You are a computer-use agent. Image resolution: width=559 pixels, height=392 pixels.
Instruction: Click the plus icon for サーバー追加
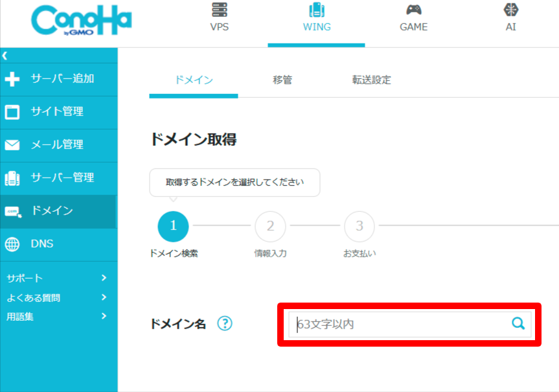pyautogui.click(x=12, y=79)
